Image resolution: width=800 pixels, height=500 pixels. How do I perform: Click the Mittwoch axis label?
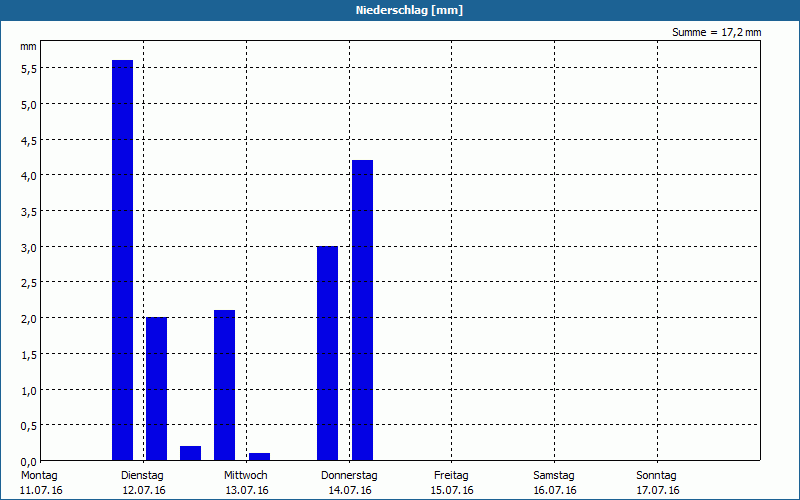click(245, 476)
